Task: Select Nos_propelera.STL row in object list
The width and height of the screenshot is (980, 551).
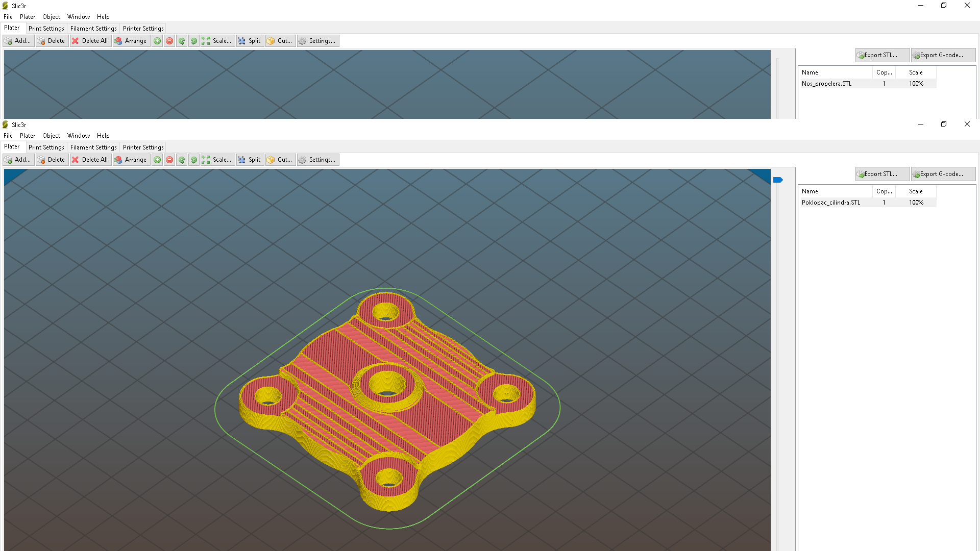Action: coord(868,84)
